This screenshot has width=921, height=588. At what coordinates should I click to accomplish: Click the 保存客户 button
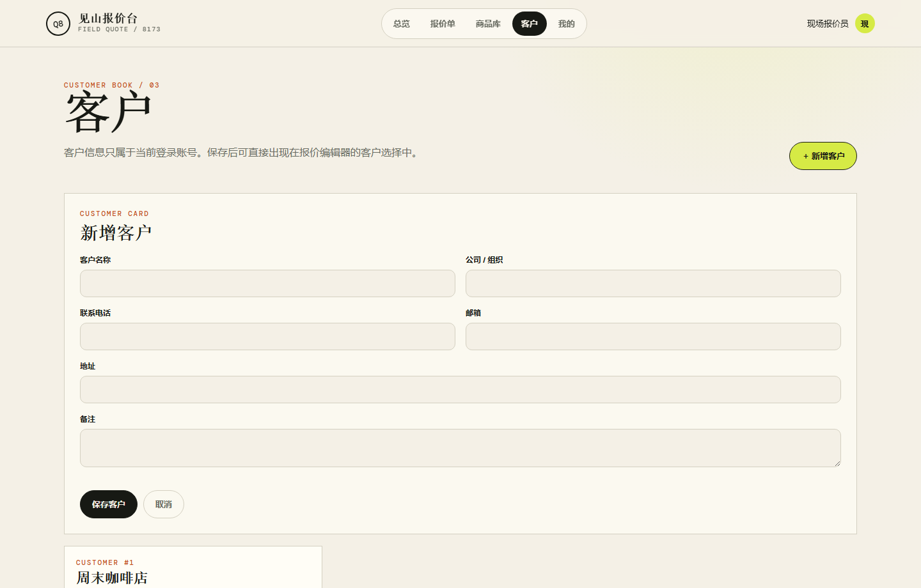tap(109, 504)
